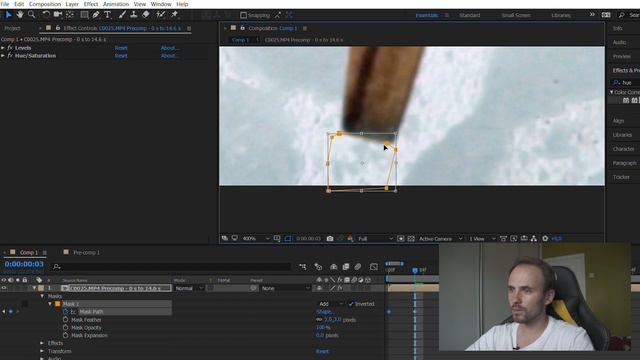Expand the timeline Effects group

click(x=42, y=343)
